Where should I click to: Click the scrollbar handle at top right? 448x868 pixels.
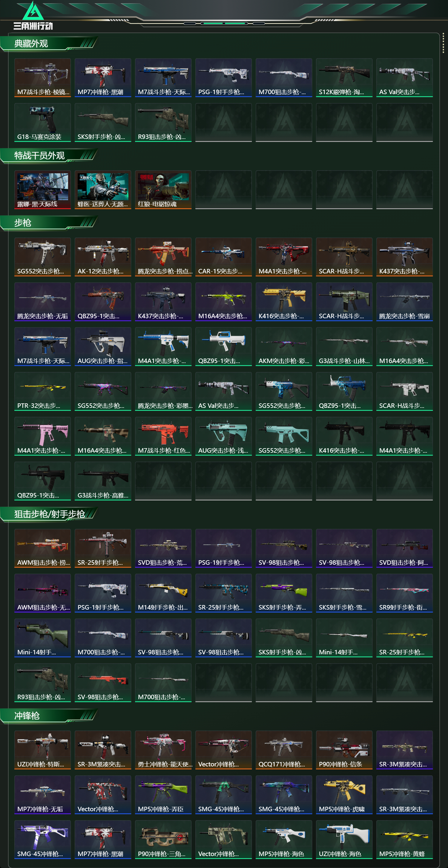point(443,43)
